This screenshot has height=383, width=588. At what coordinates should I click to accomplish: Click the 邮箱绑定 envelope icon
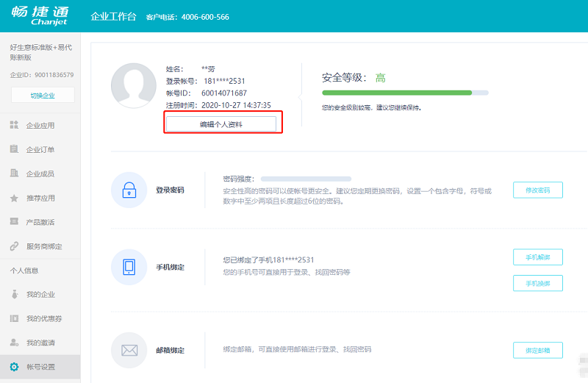[129, 350]
